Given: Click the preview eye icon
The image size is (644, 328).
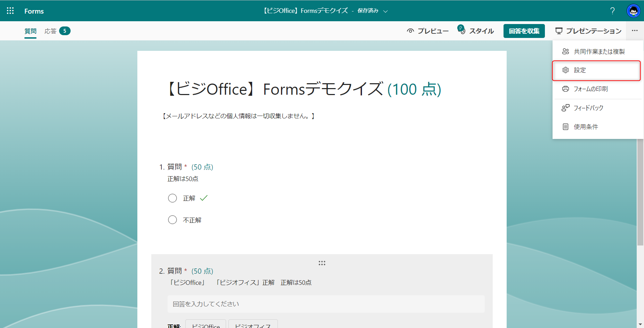Looking at the screenshot, I should click(x=410, y=31).
